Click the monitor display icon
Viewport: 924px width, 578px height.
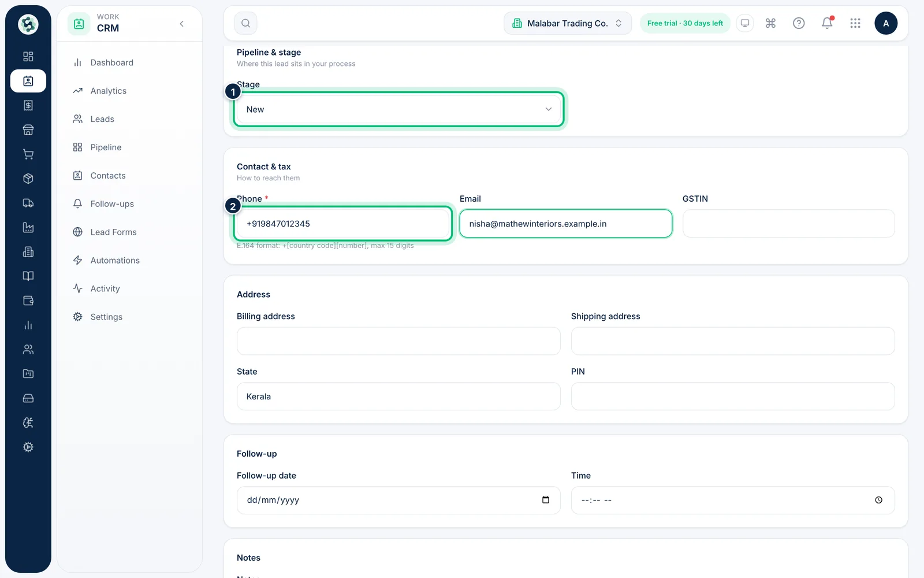pyautogui.click(x=745, y=23)
